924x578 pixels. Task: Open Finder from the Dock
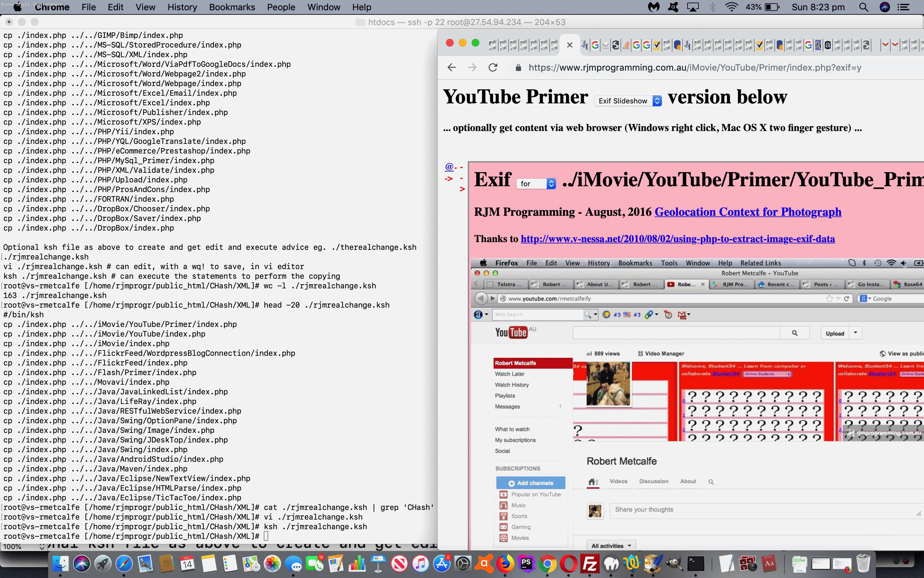pos(60,564)
